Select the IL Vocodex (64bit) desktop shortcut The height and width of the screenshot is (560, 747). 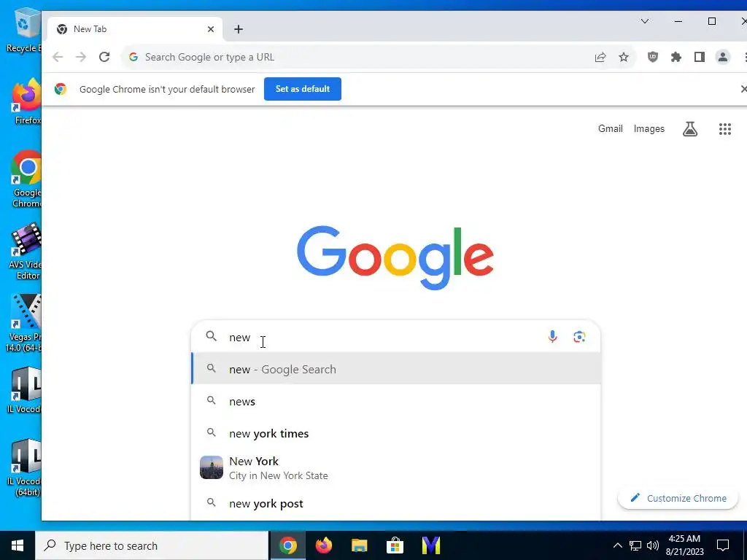(x=25, y=468)
